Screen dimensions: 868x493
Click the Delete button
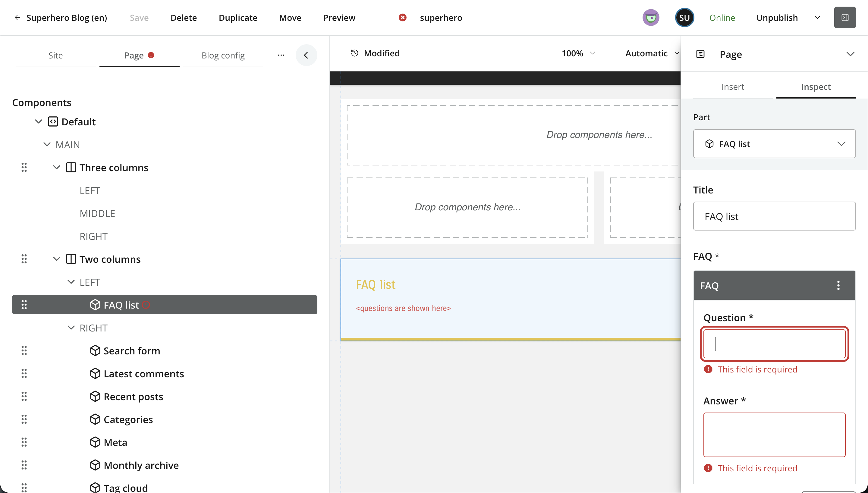pyautogui.click(x=184, y=17)
